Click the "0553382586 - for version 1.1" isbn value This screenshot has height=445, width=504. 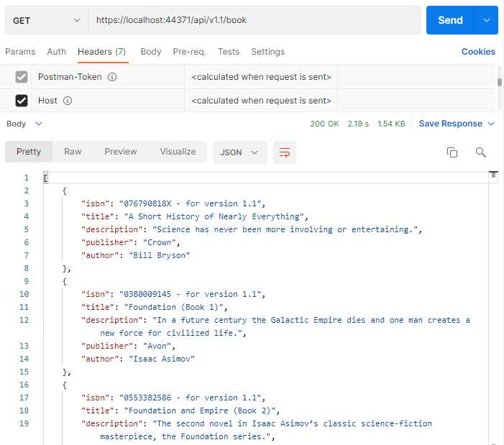point(190,398)
